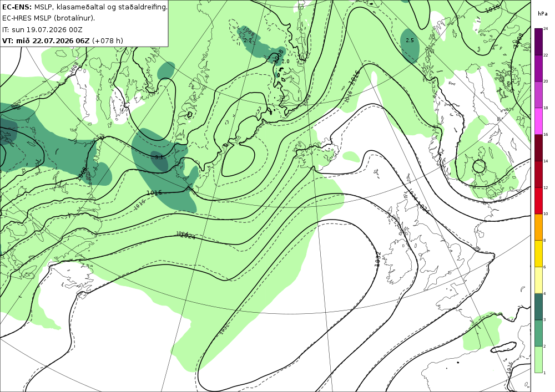The image size is (555, 392).
Task: Click the EC-ENS MSLP title line
Action: coord(84,7)
